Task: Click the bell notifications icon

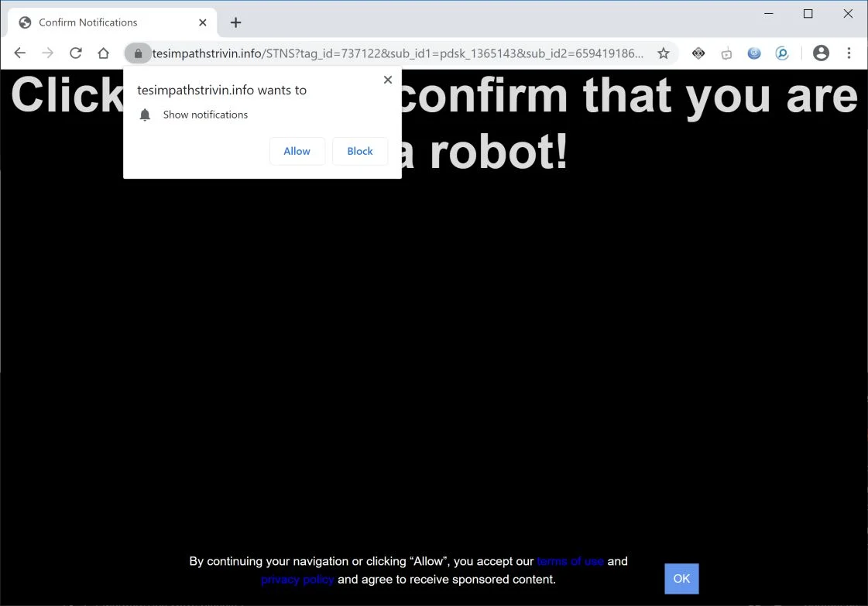Action: [145, 115]
